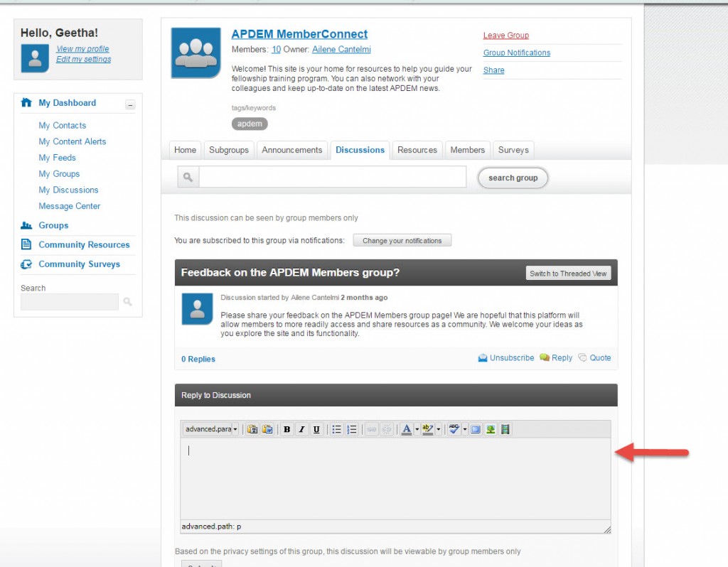Image resolution: width=728 pixels, height=567 pixels.
Task: Open the Announcements tab
Action: click(x=292, y=150)
